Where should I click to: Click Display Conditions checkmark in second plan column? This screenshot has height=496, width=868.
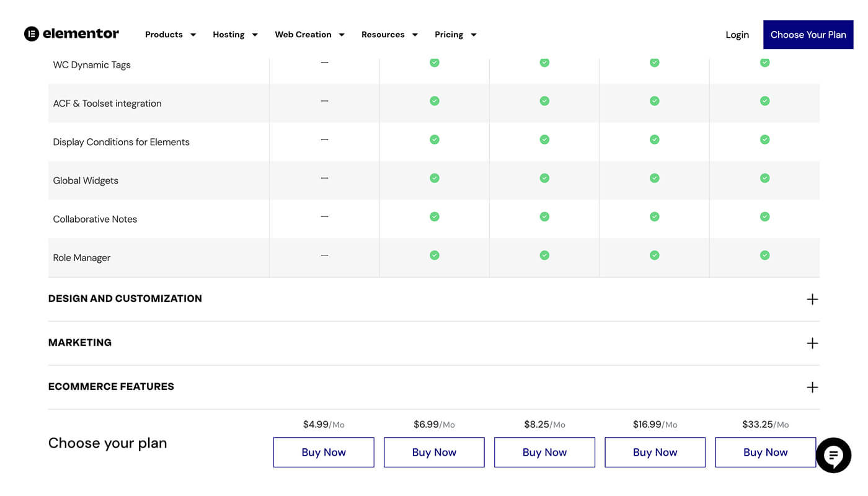pyautogui.click(x=435, y=139)
